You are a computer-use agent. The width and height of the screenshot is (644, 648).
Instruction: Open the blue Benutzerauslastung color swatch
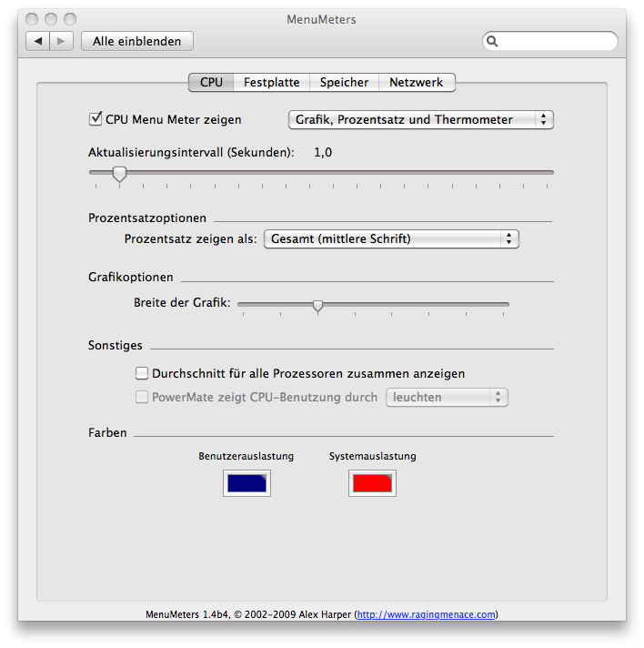click(x=247, y=483)
